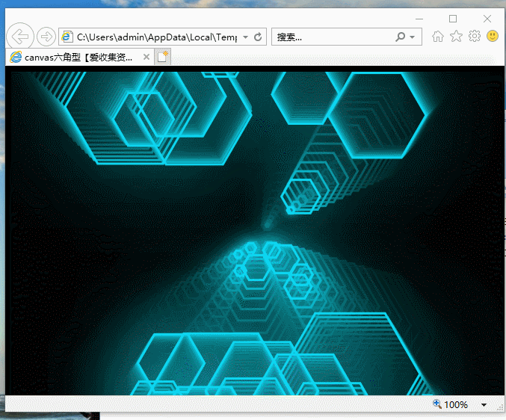Go back using the Back arrow button
The height and width of the screenshot is (420, 506).
coord(20,37)
